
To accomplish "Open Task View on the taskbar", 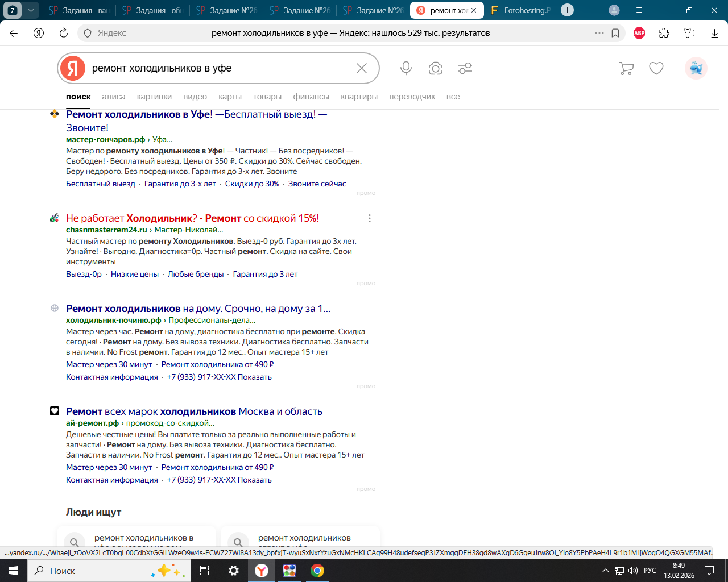I will (205, 571).
